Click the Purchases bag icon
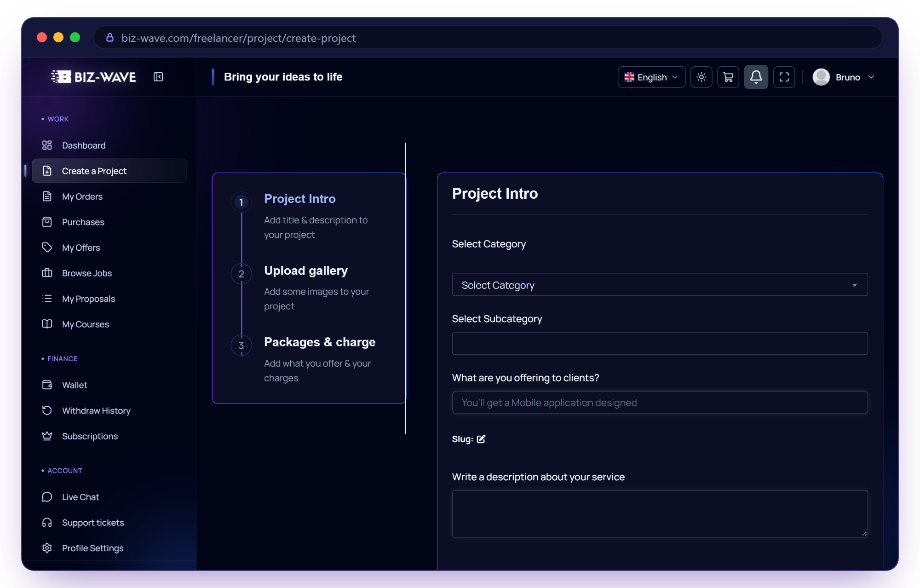920x588 pixels. coord(47,222)
